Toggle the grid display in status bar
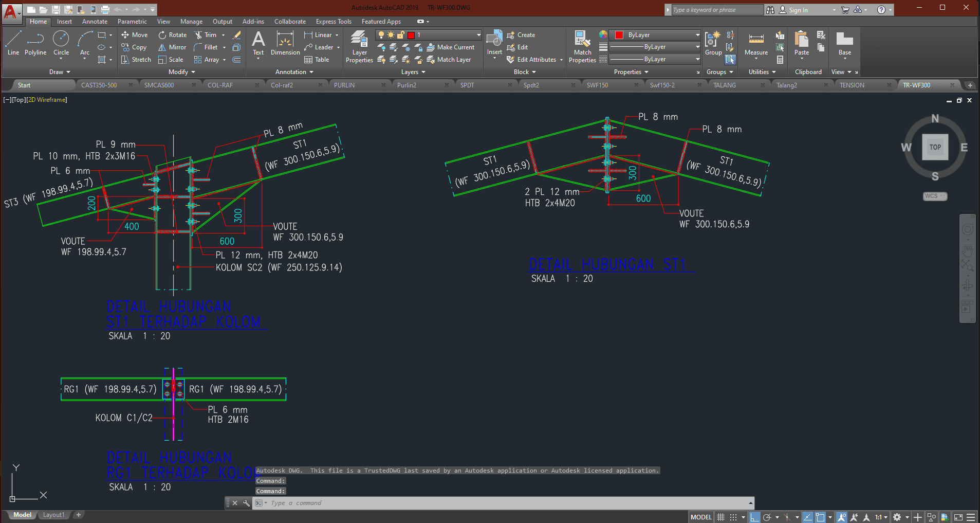The image size is (980, 523). (721, 517)
